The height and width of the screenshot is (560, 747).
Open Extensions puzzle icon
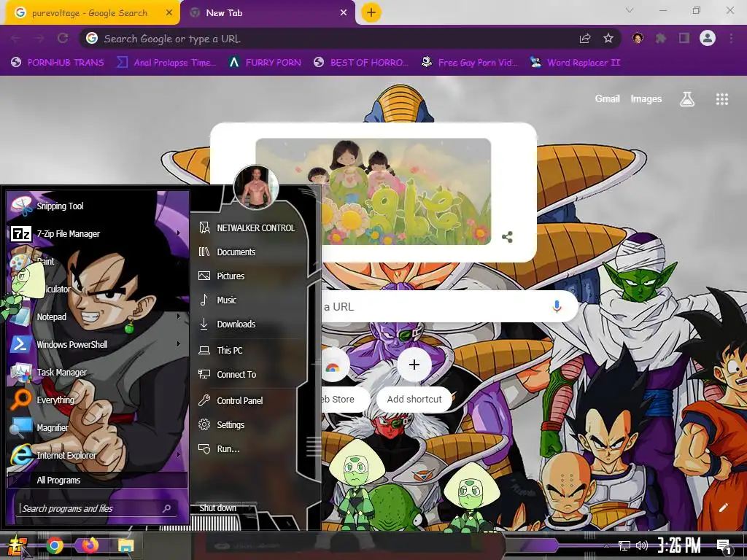coord(661,39)
